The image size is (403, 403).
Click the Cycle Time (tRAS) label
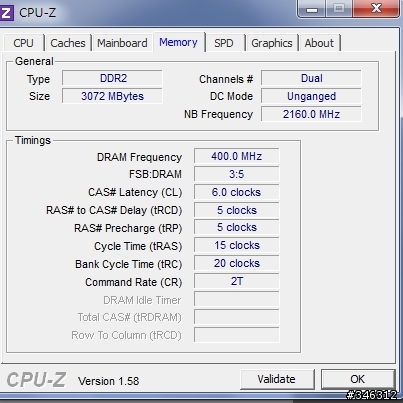click(138, 246)
